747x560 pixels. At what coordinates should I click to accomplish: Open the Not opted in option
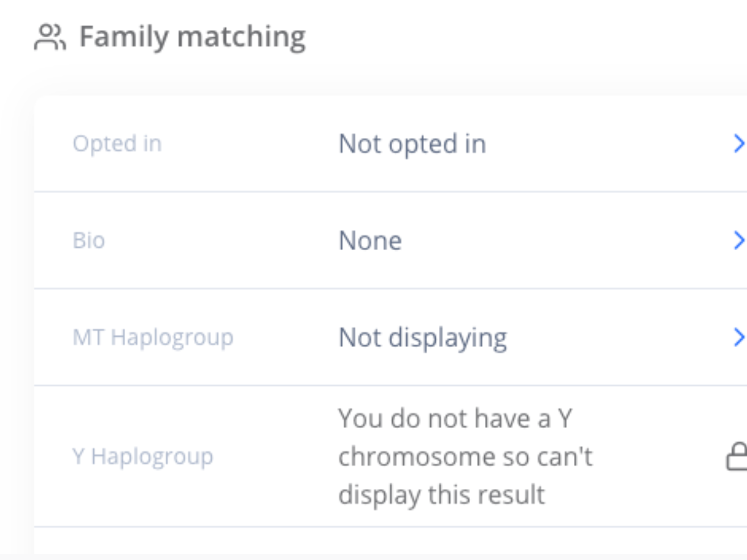(411, 144)
